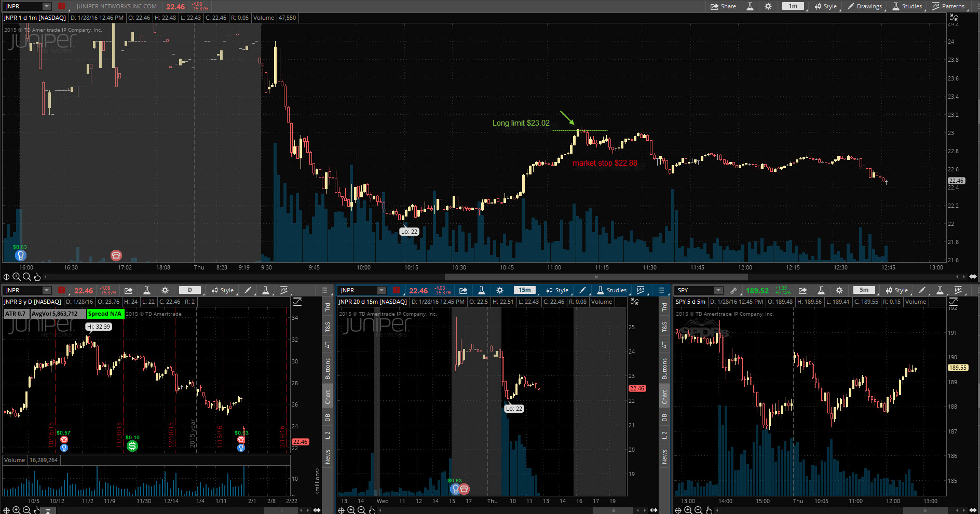The height and width of the screenshot is (514, 980).
Task: Click Share icon in 15m JNPR chart
Action: pos(464,290)
